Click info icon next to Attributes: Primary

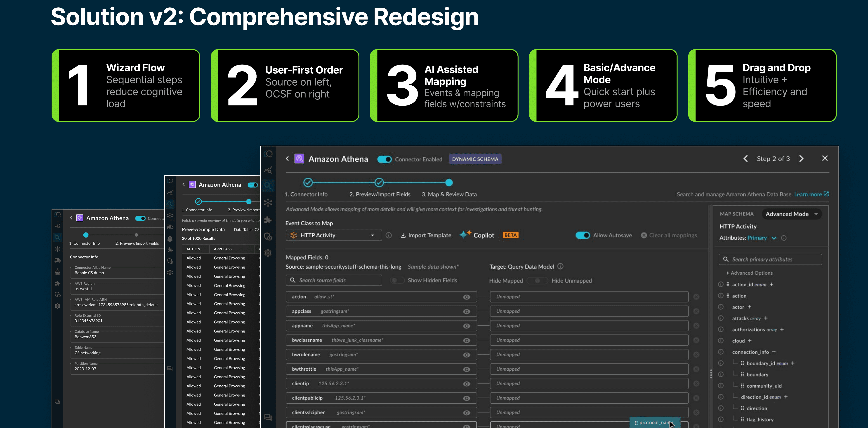[x=784, y=238]
